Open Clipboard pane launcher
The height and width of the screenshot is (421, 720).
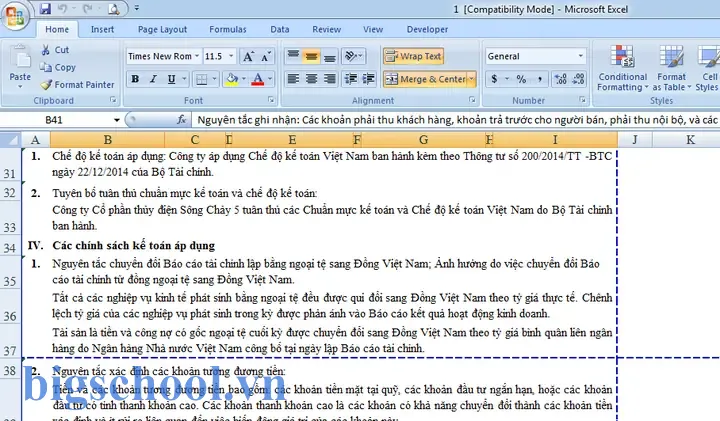pos(113,100)
